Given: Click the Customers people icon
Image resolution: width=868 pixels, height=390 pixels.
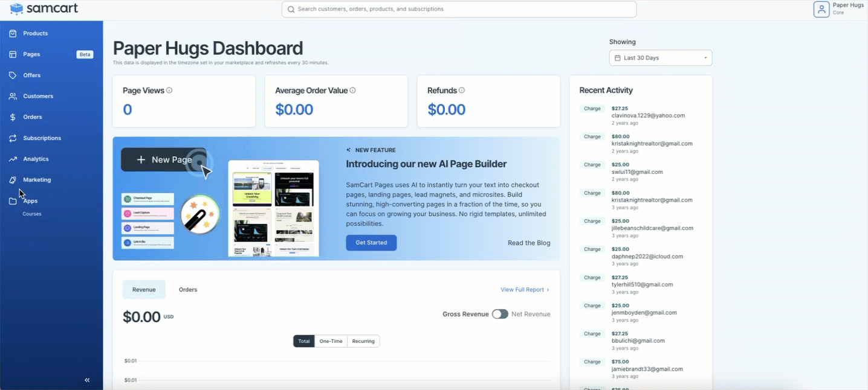Looking at the screenshot, I should [13, 96].
